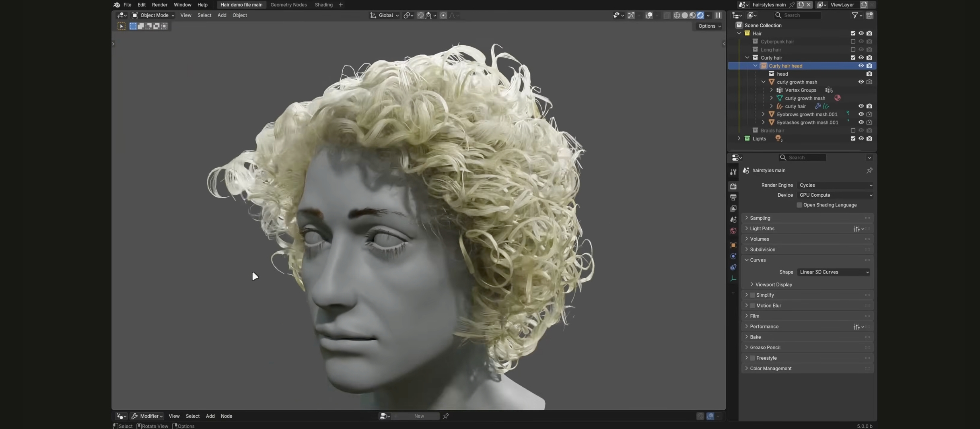The height and width of the screenshot is (429, 980).
Task: Open the Render menu
Action: pyautogui.click(x=159, y=5)
